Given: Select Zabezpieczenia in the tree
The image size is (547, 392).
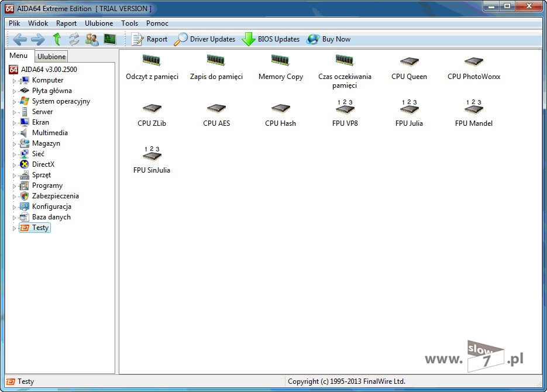Looking at the screenshot, I should point(56,196).
